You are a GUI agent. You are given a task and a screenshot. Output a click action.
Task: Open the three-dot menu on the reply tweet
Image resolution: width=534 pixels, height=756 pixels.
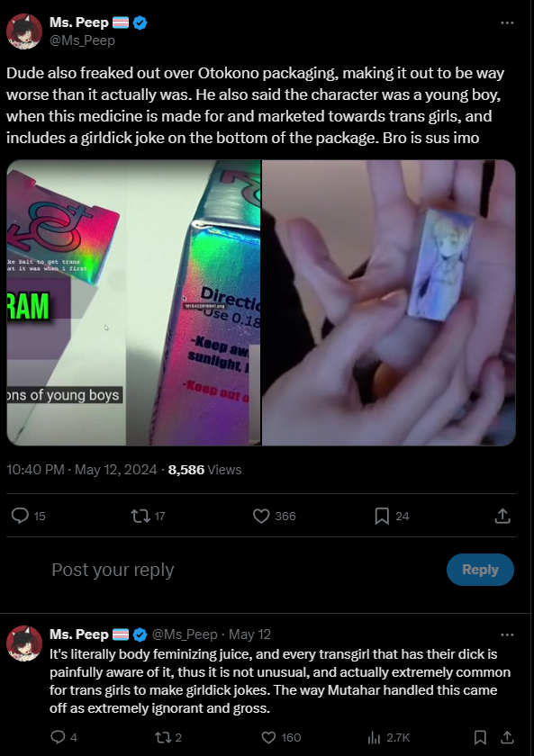[507, 634]
